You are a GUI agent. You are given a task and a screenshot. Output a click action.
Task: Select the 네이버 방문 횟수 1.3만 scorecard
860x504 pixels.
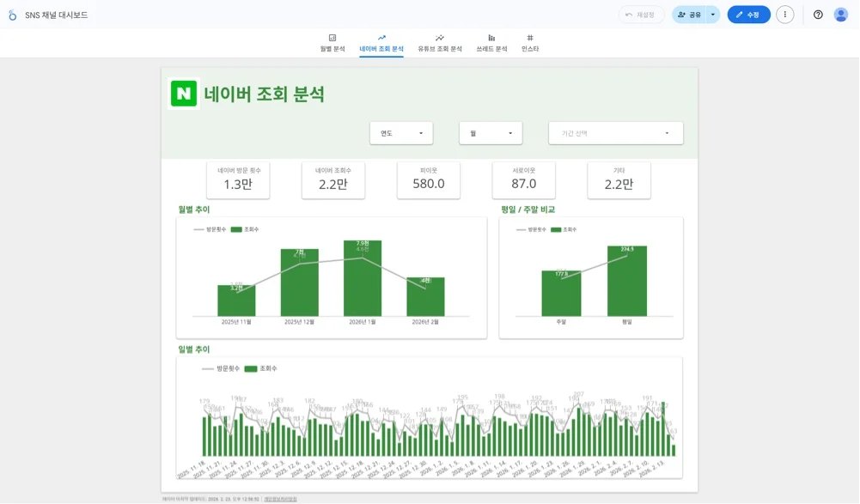238,180
